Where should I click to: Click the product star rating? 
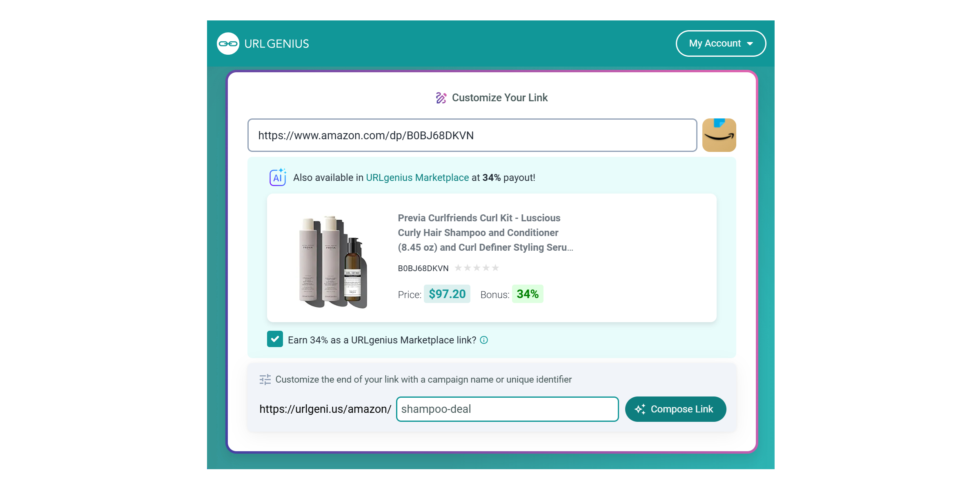point(477,268)
